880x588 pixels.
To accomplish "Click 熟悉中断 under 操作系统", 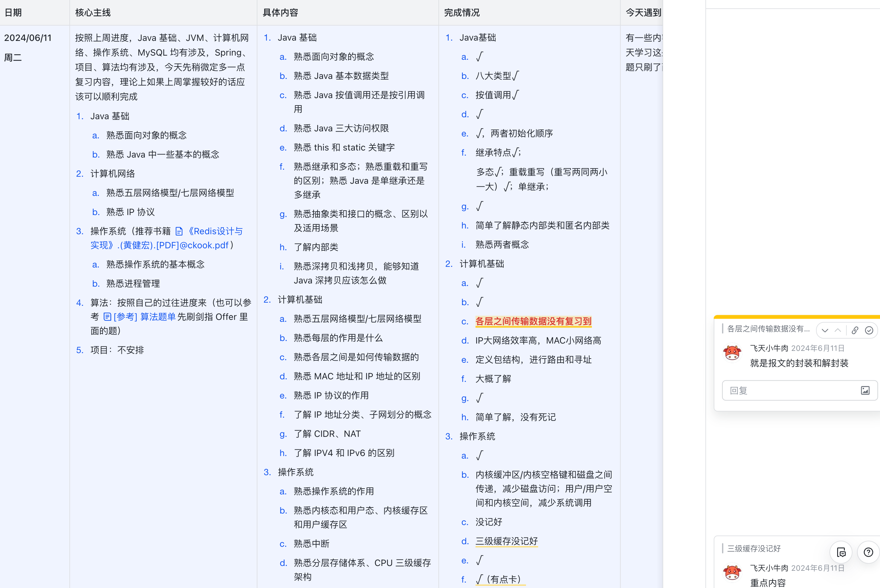I will point(311,544).
